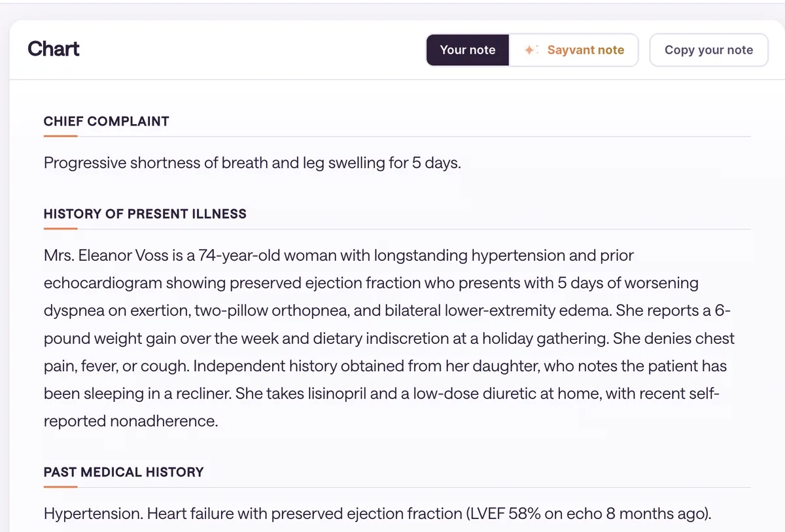This screenshot has width=785, height=532.
Task: Switch to the Sayvant note tab
Action: point(574,50)
